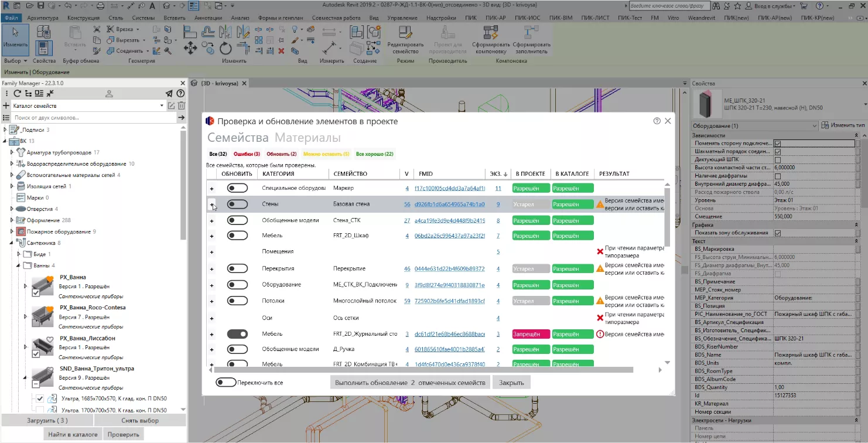The height and width of the screenshot is (443, 868).
Task: Click the trash delete icon beside catalog dropdown
Action: coord(182,106)
